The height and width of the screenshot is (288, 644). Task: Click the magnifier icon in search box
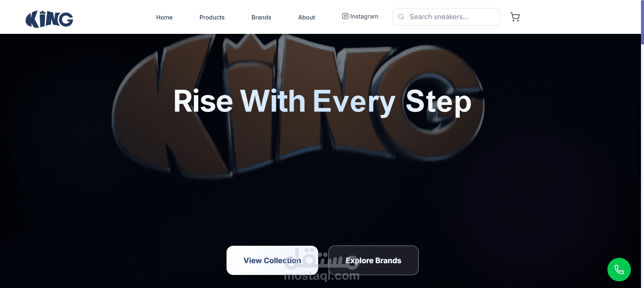click(x=401, y=17)
